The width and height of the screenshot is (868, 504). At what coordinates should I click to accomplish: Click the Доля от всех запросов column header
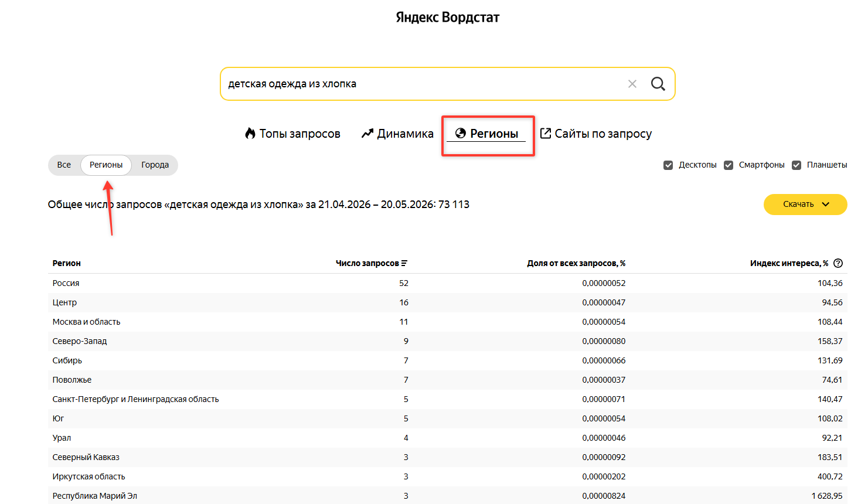pos(576,263)
